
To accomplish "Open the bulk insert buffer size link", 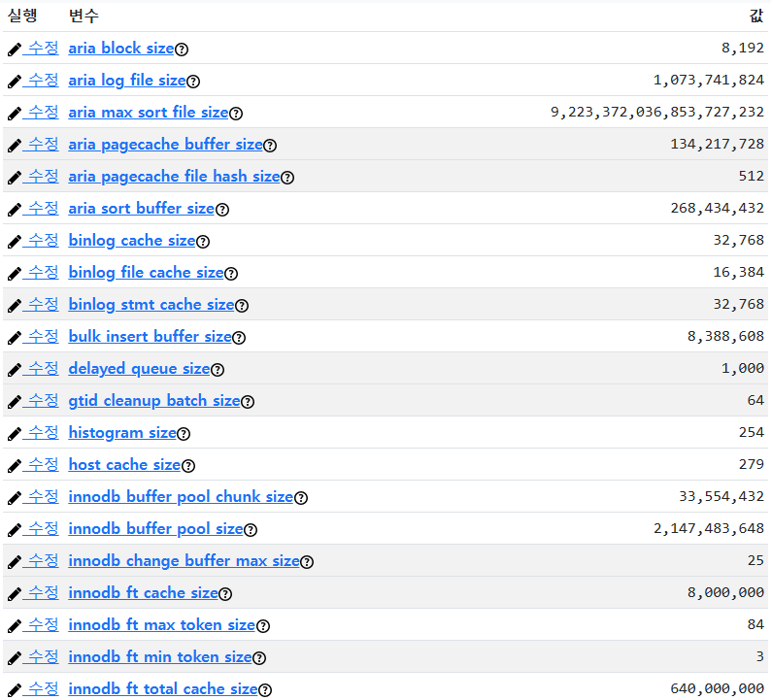I will (x=150, y=336).
